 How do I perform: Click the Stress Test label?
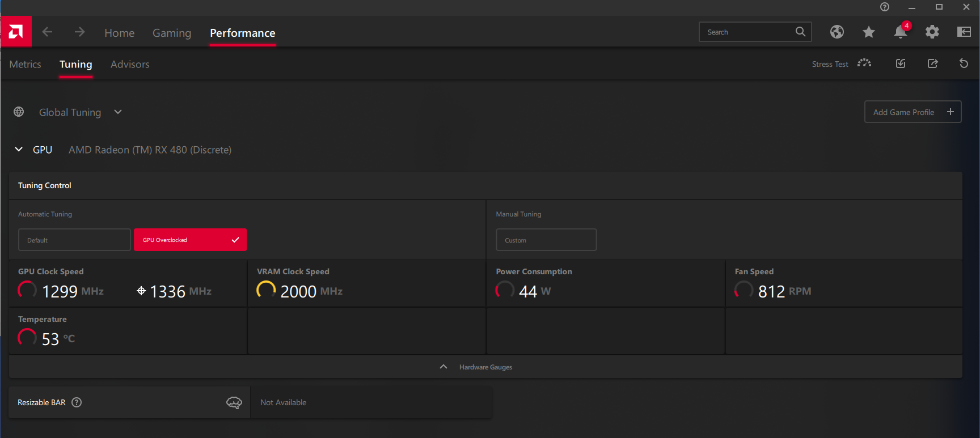[830, 64]
